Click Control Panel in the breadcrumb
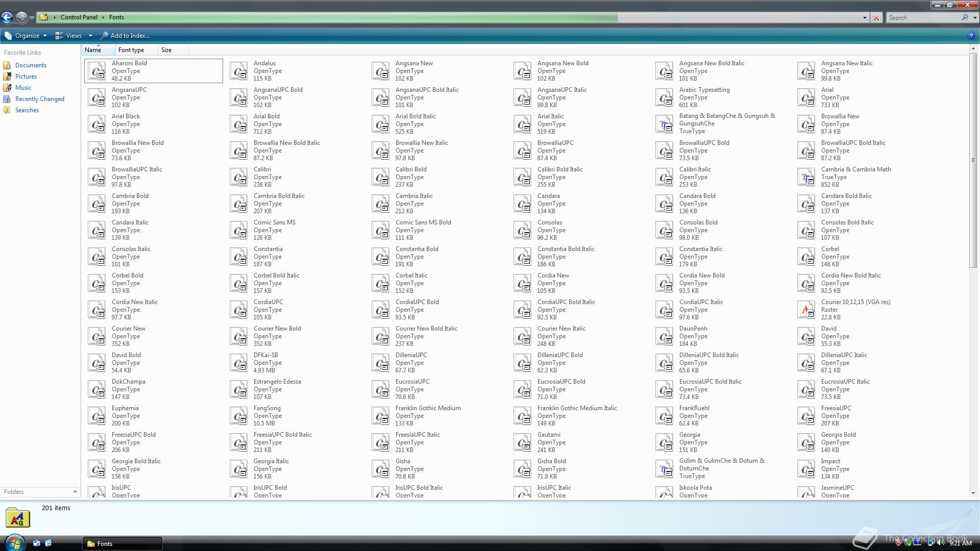 pos(79,17)
